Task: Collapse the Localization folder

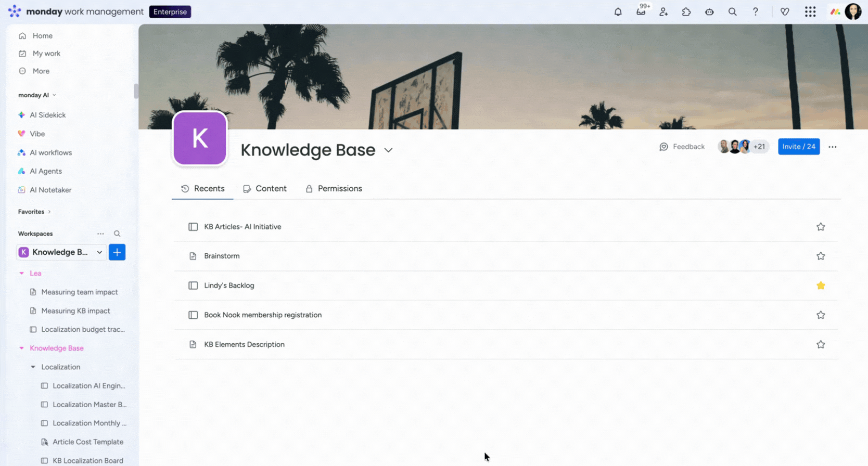Action: click(x=33, y=367)
